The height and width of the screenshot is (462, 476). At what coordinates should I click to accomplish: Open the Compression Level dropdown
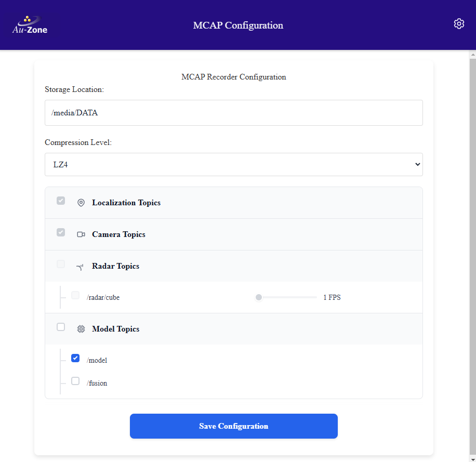coord(234,164)
